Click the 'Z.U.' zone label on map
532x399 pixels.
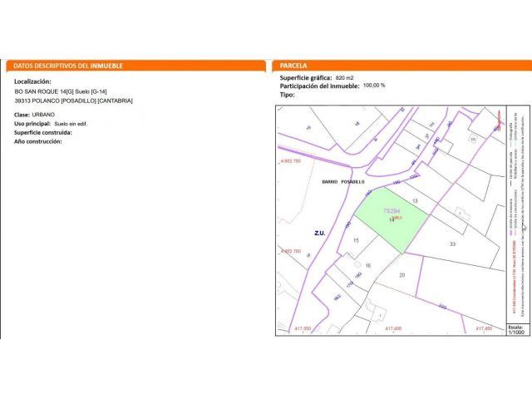[x=319, y=233]
